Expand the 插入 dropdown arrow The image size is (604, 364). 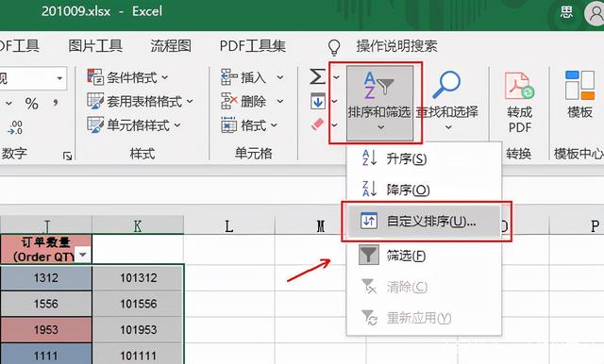pyautogui.click(x=280, y=77)
